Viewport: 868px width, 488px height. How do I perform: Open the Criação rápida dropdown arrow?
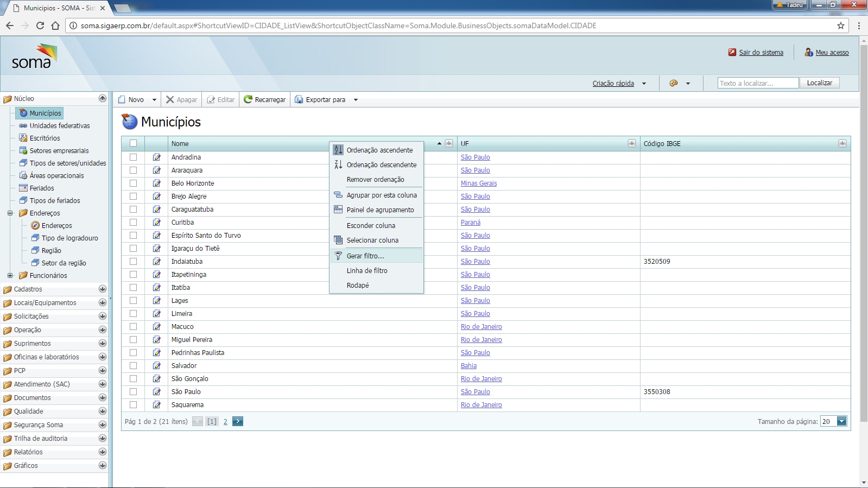click(x=644, y=84)
